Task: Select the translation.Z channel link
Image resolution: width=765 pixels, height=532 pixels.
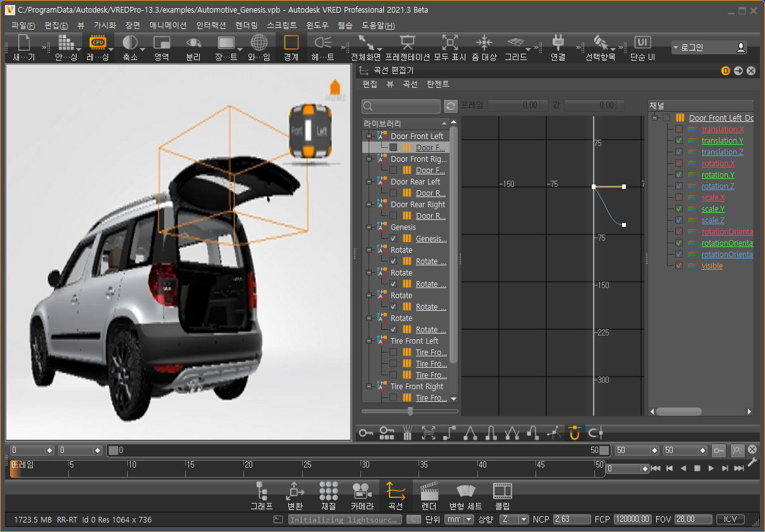Action: (x=722, y=152)
